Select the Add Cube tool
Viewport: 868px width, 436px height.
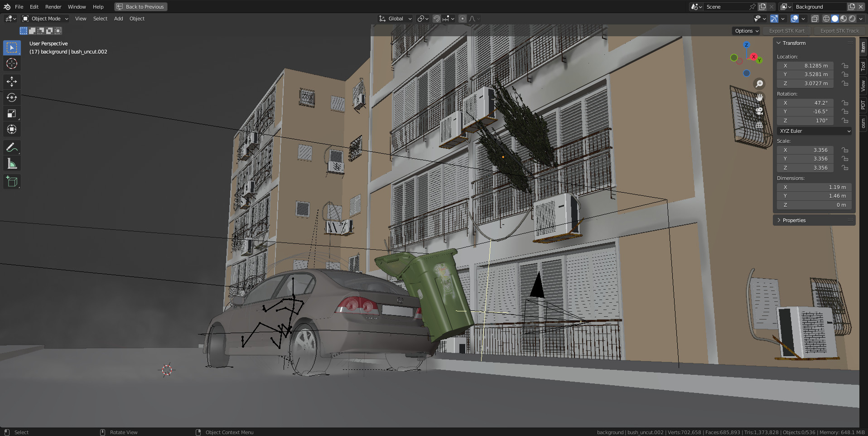pyautogui.click(x=12, y=182)
